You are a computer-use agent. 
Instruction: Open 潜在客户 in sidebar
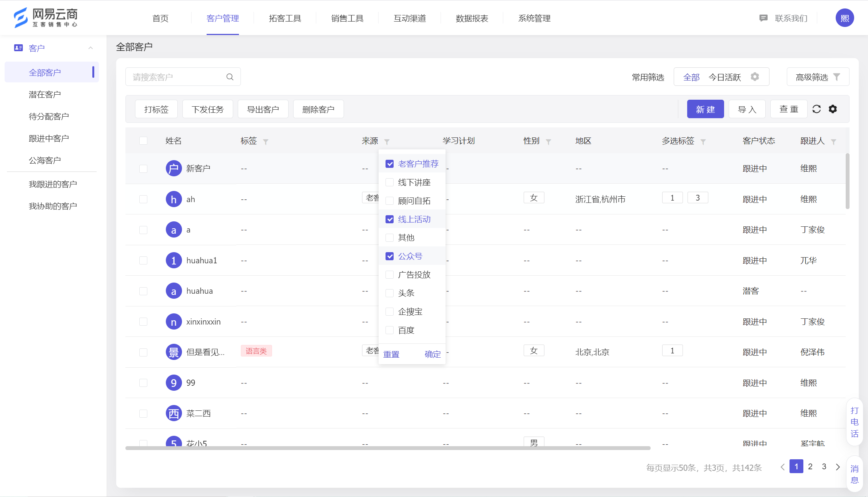45,94
